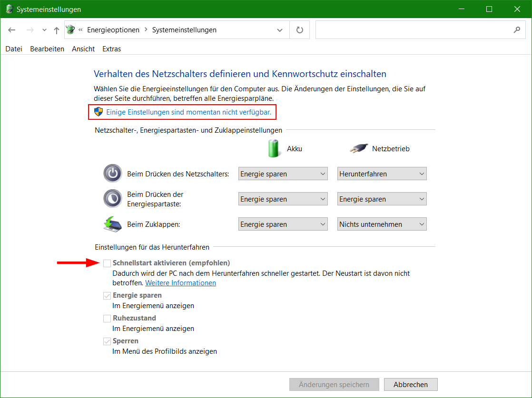Screen dimensions: 532x398
Task: Click the back navigation arrow
Action: [12, 30]
